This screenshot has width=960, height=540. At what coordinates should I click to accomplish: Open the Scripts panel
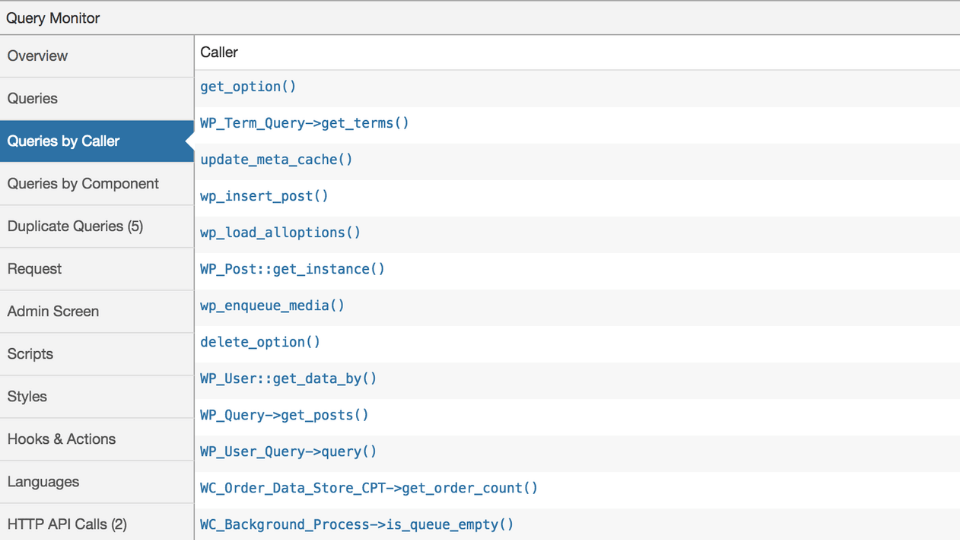[x=97, y=354]
